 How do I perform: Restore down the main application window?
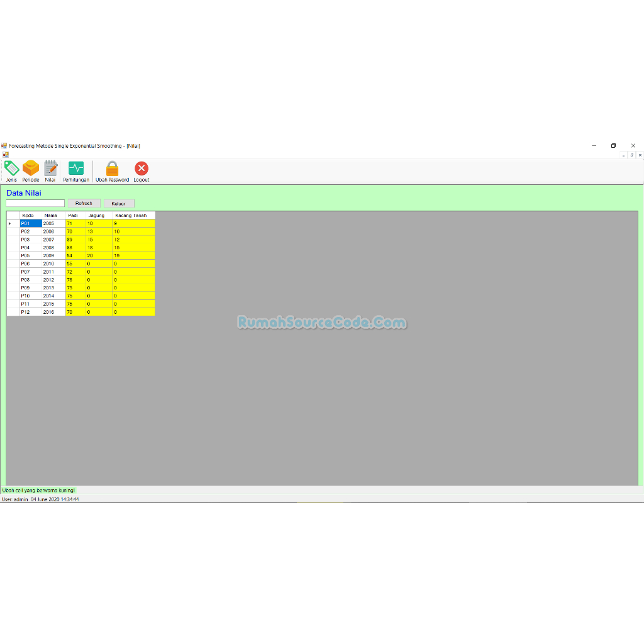(x=614, y=146)
